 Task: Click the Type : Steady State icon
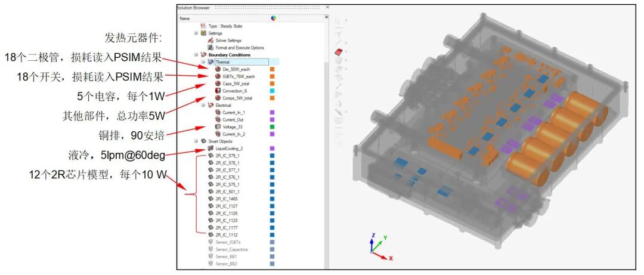tap(203, 26)
